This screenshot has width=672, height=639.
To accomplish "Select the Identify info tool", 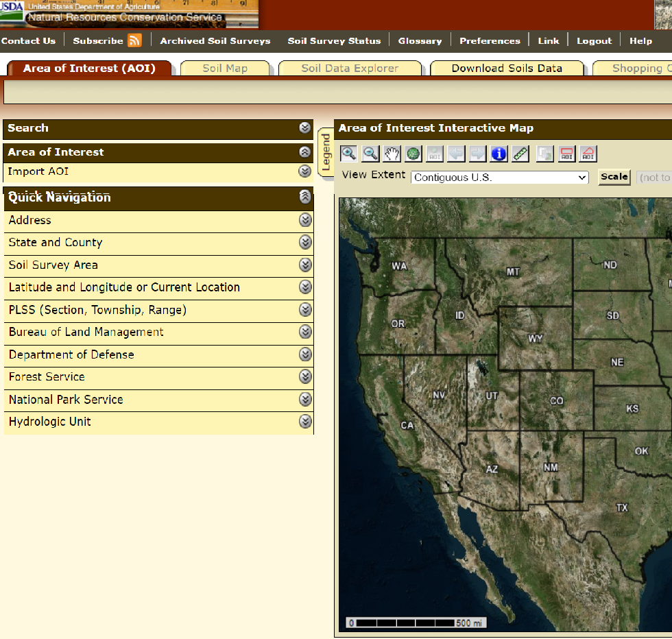I will [499, 154].
